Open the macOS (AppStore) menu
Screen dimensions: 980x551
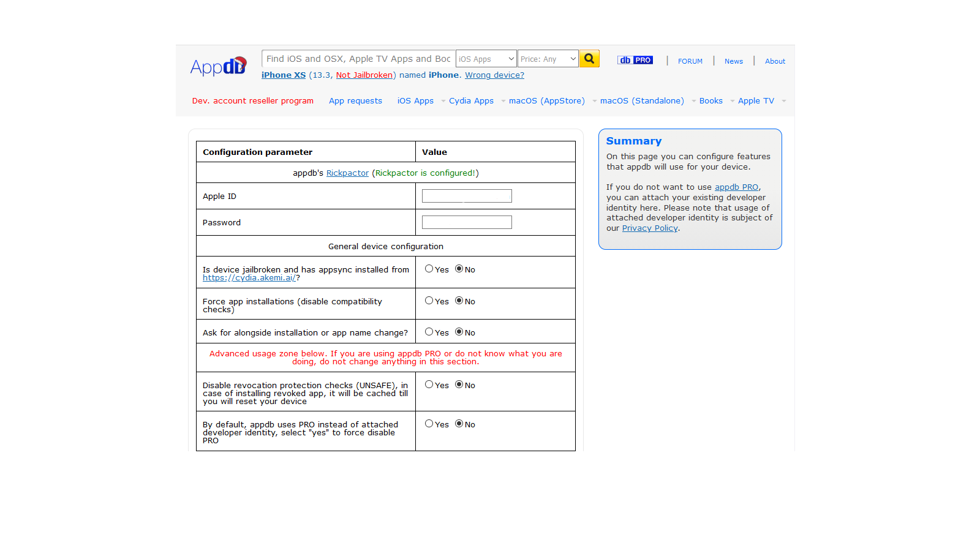point(547,101)
